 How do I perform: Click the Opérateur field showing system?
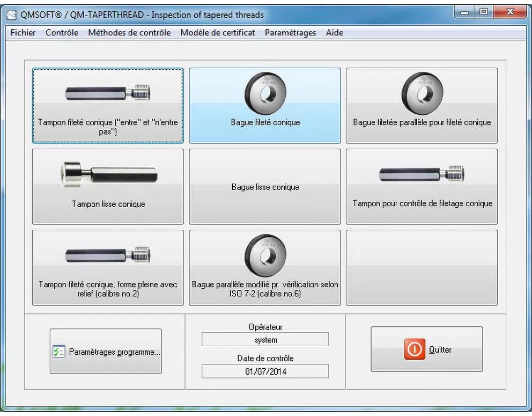tap(265, 340)
